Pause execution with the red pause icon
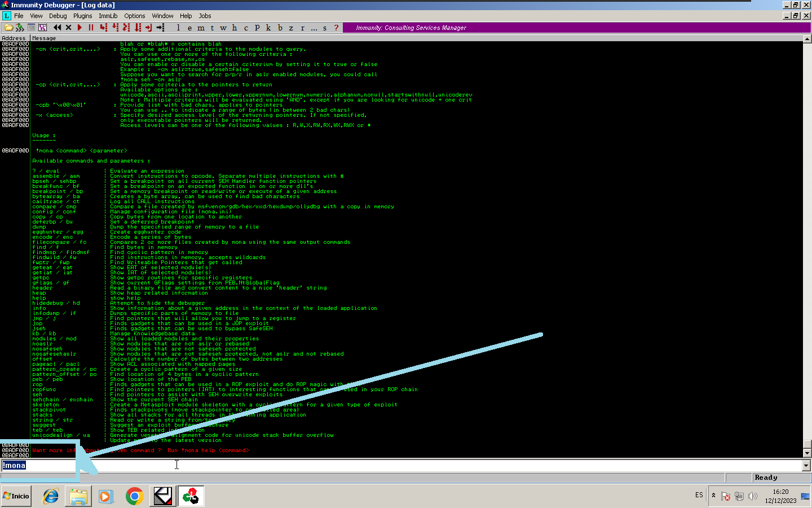 91,28
